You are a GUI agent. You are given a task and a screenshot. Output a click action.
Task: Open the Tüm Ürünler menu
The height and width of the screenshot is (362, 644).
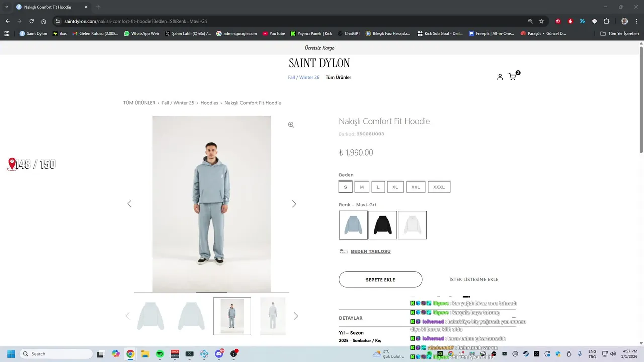coord(338,77)
